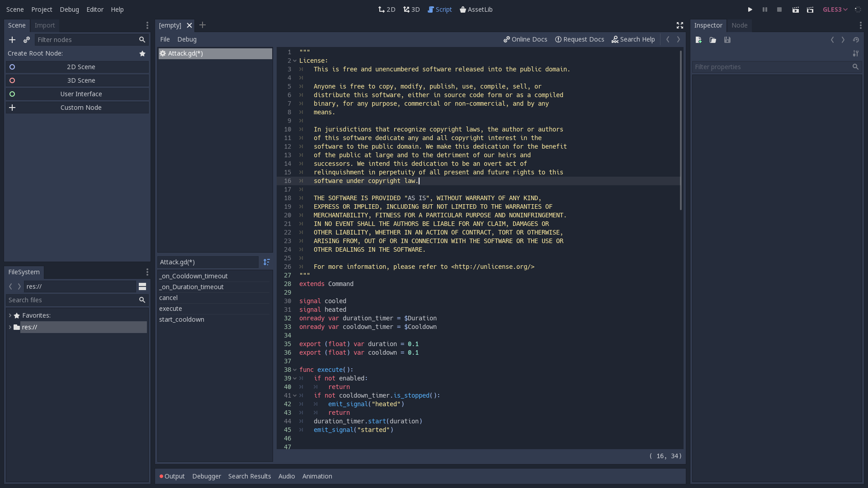This screenshot has width=868, height=488.
Task: Create new resource in Inspector
Action: [x=698, y=40]
